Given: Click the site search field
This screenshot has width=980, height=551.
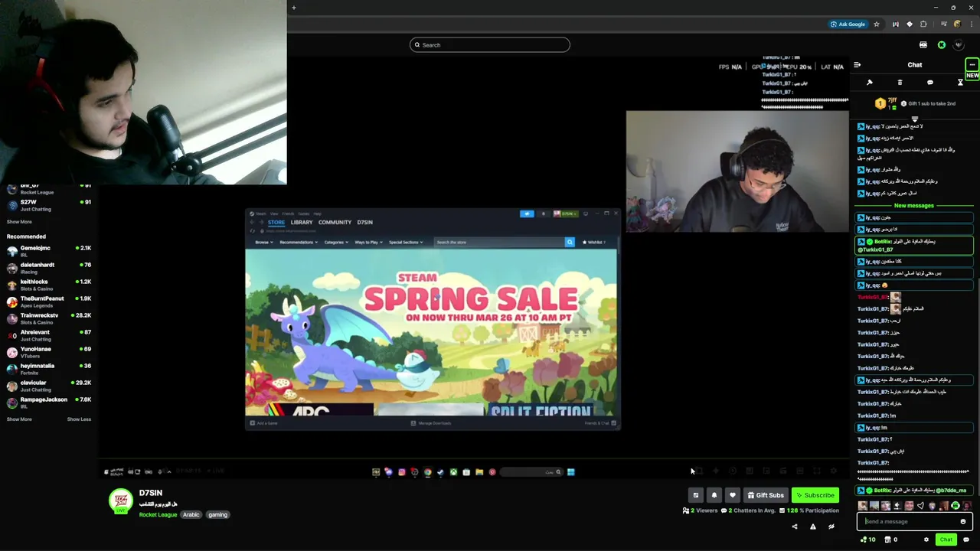Looking at the screenshot, I should (x=490, y=45).
